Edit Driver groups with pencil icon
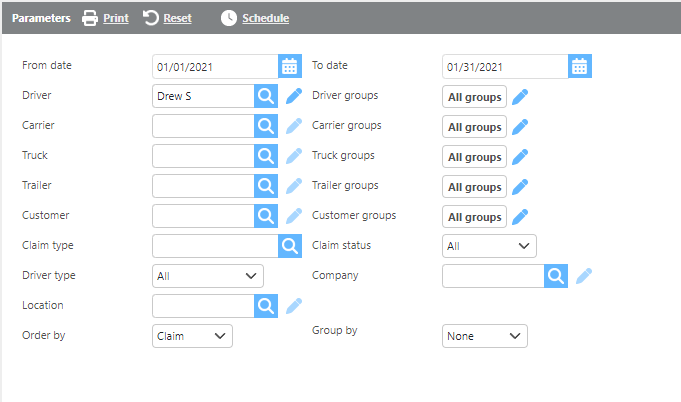 tap(520, 97)
